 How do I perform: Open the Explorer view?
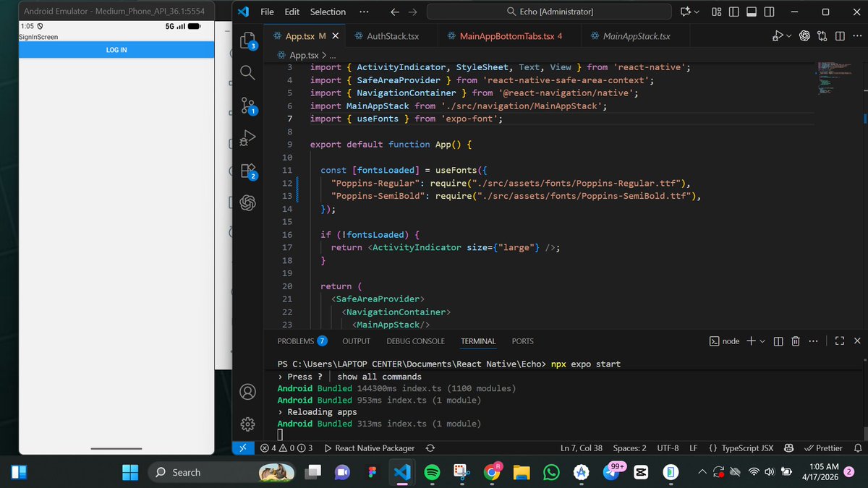point(248,41)
